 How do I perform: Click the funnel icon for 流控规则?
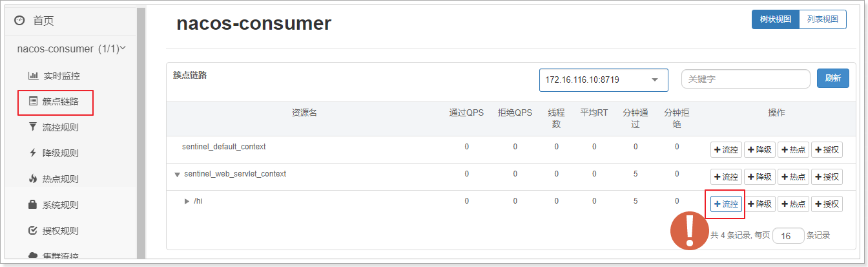coord(33,127)
